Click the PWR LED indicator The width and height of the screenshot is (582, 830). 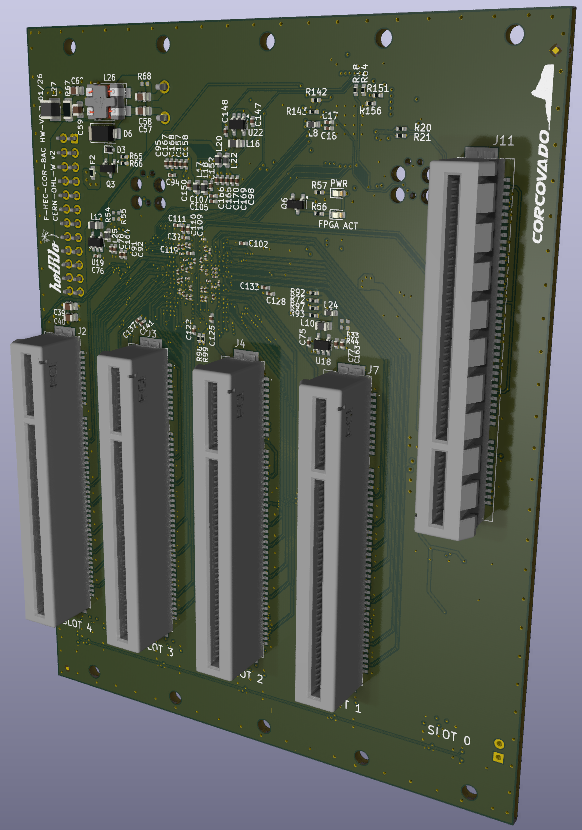click(339, 193)
